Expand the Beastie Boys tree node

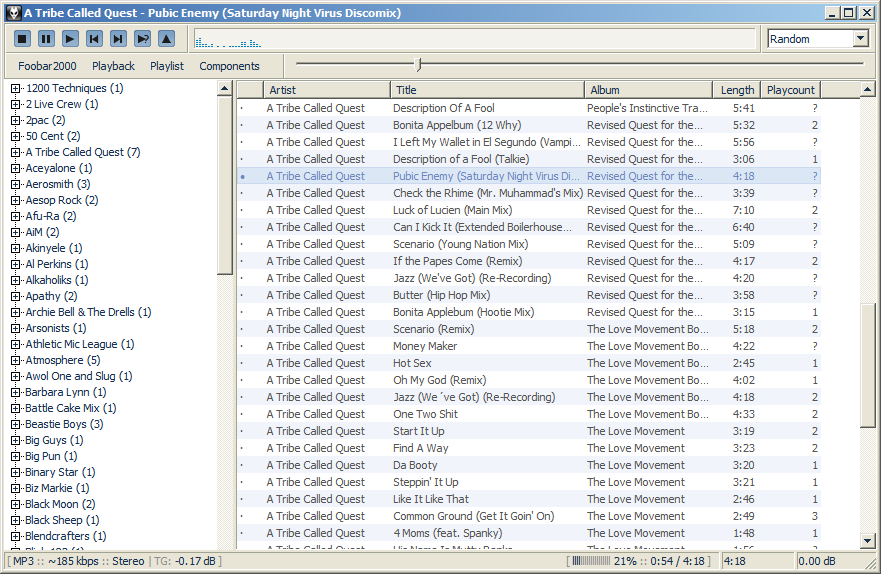pyautogui.click(x=16, y=424)
